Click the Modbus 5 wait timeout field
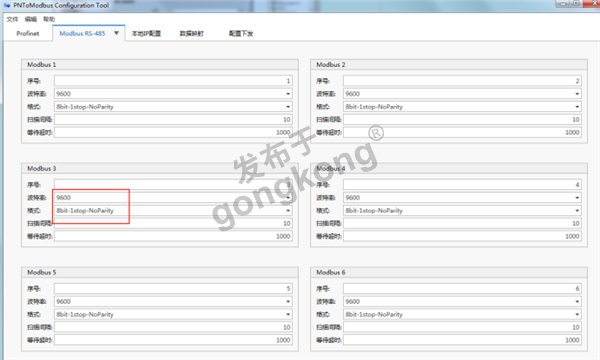This screenshot has width=600, height=360. click(173, 340)
